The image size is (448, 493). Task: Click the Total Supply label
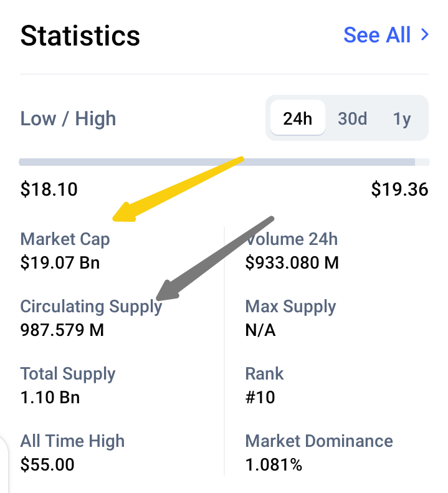(x=68, y=374)
